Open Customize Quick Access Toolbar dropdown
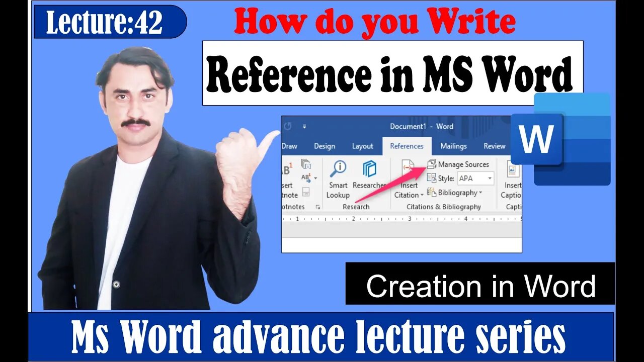Image resolution: width=644 pixels, height=362 pixels. point(304,127)
